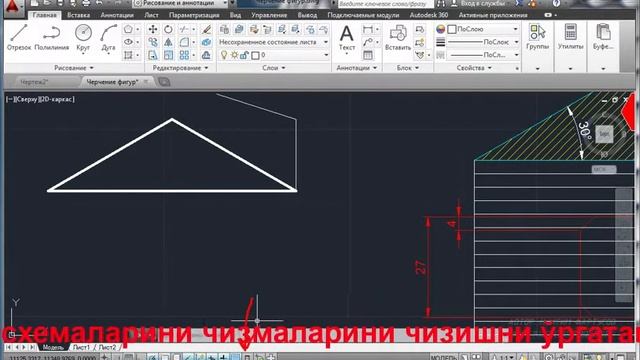Toggle layer on/off lightbulb icon
The height and width of the screenshot is (360, 640).
[x=224, y=55]
